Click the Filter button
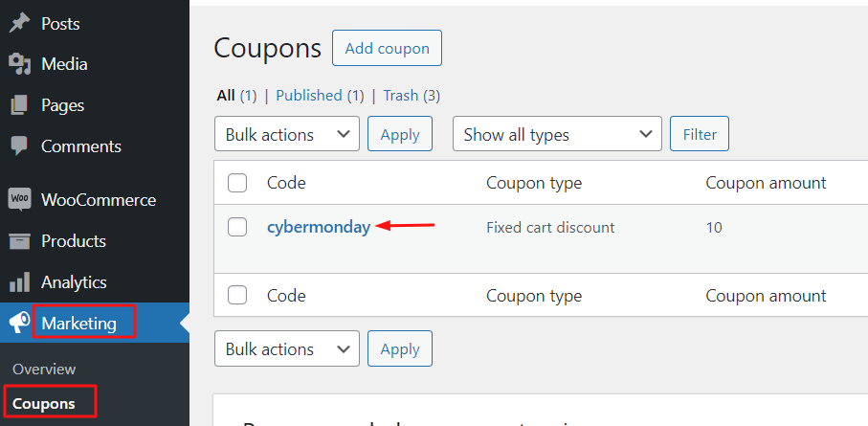 point(700,135)
